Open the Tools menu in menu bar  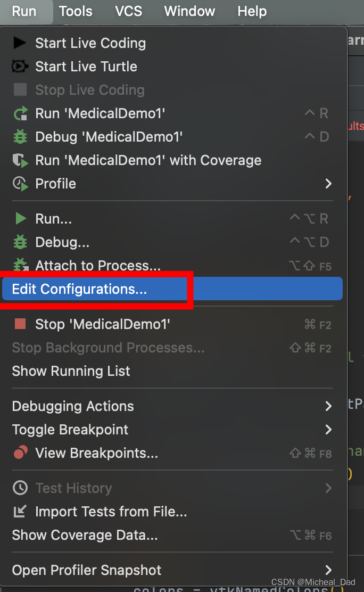click(76, 11)
